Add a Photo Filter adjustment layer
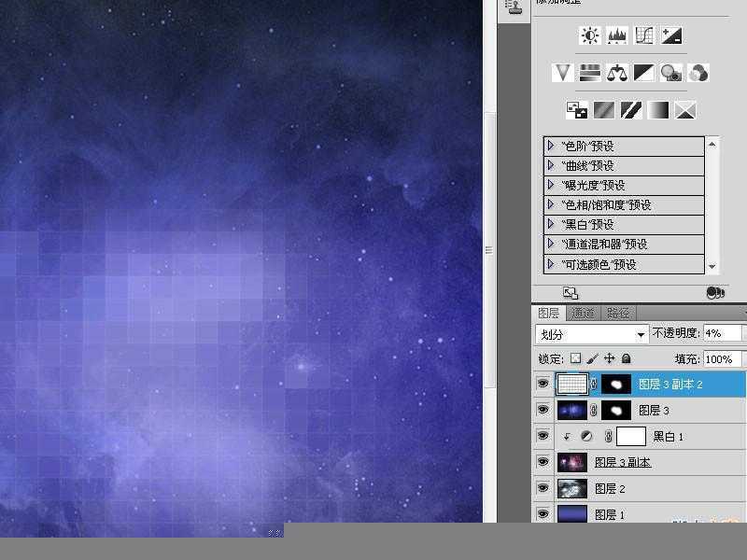 coord(671,73)
